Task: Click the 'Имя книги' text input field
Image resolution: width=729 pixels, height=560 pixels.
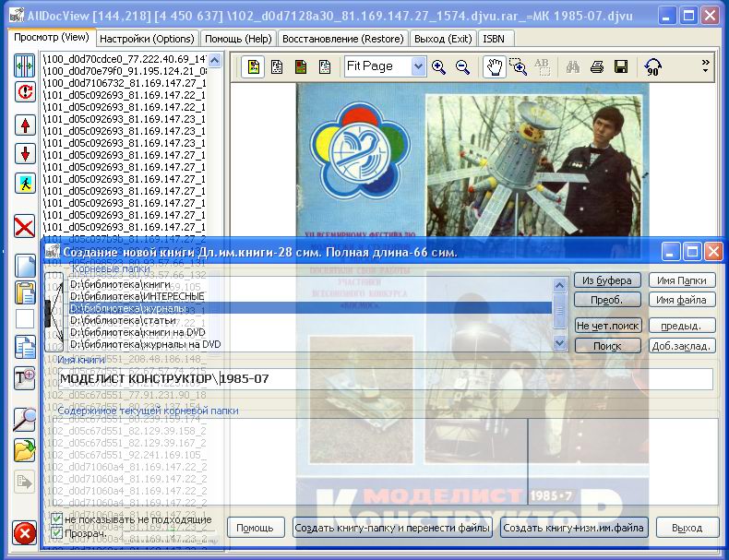Action: tap(384, 379)
